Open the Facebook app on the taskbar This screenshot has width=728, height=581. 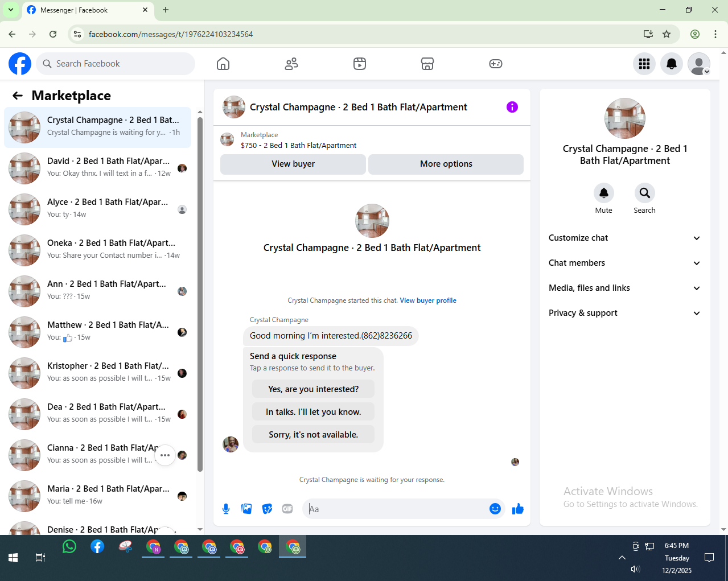[97, 547]
